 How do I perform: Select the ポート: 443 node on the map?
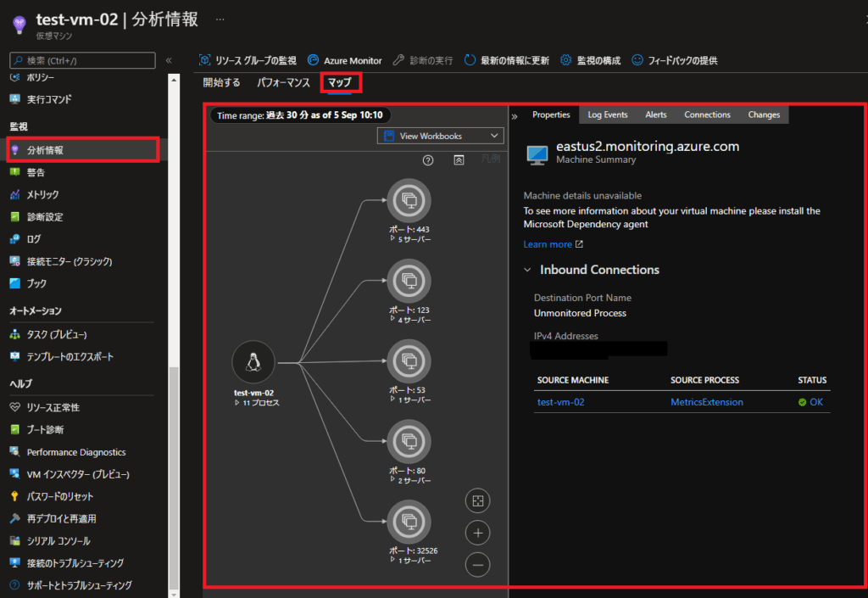409,201
